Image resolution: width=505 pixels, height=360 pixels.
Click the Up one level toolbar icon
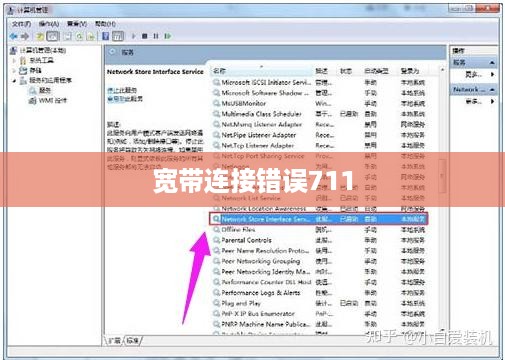click(40, 36)
